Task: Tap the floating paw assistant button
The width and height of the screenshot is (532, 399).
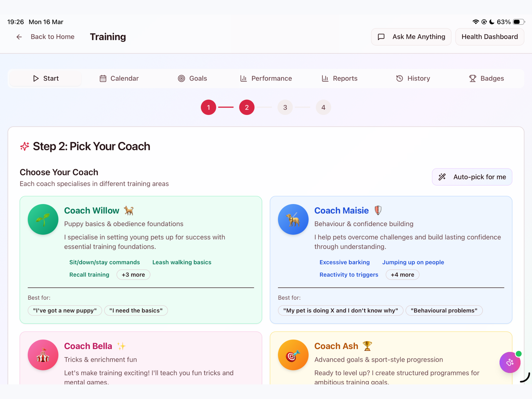Action: (510, 362)
